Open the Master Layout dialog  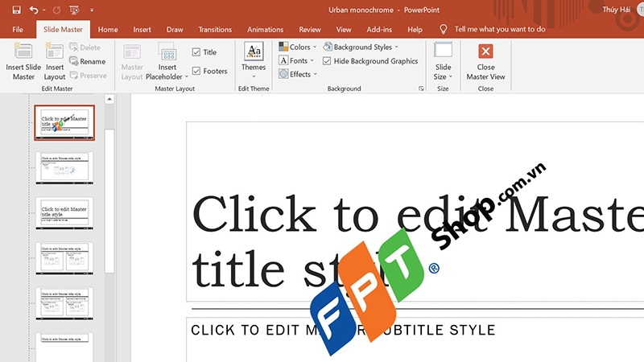[x=132, y=62]
